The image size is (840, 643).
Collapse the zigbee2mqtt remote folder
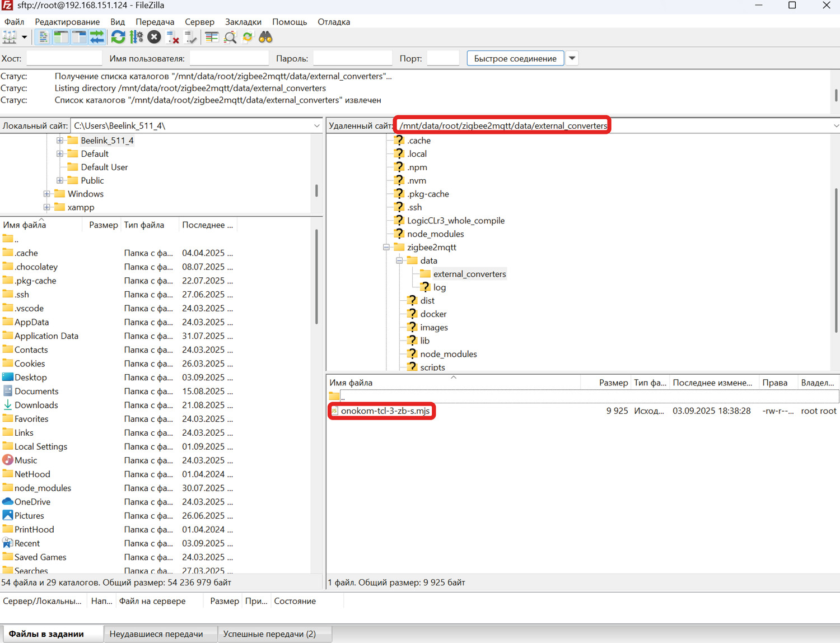pos(386,247)
